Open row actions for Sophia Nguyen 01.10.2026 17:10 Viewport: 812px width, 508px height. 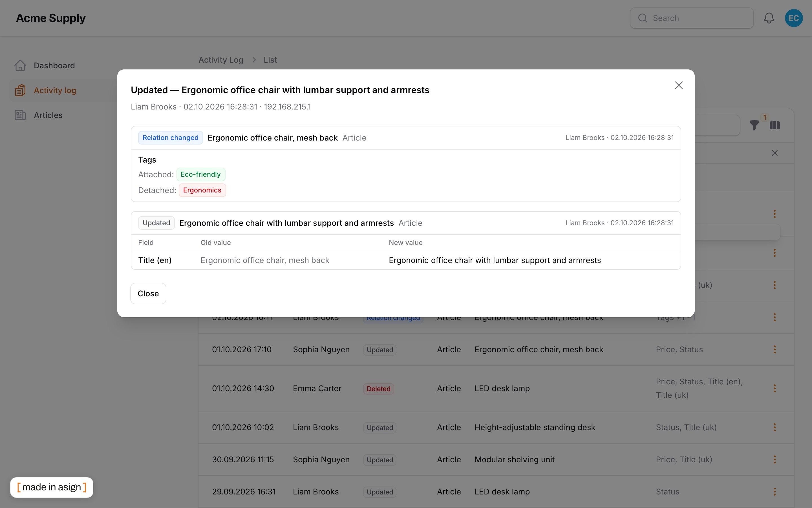pos(775,349)
